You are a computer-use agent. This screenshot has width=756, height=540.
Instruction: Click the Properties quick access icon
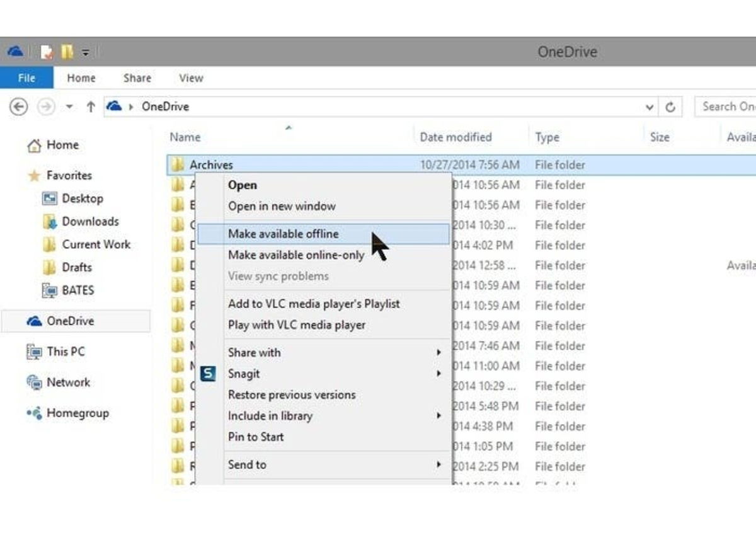46,52
